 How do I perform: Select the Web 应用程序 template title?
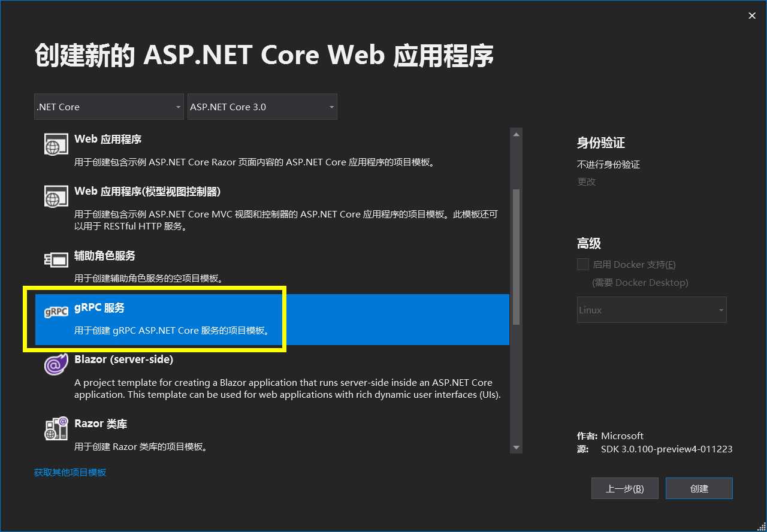pyautogui.click(x=108, y=139)
